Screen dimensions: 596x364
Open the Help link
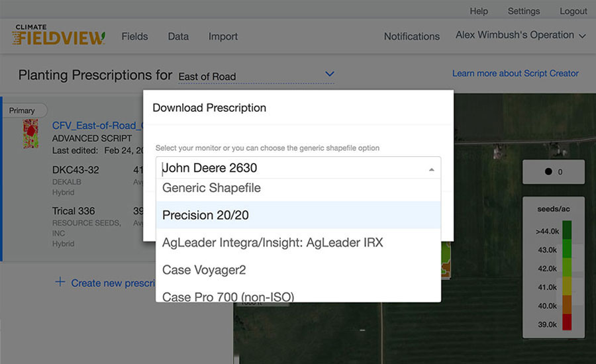pos(479,11)
